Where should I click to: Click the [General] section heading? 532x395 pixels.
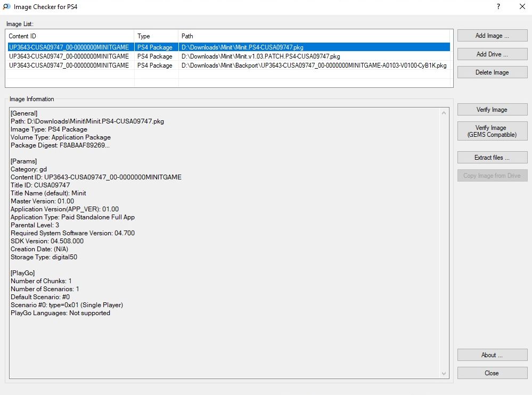coord(24,113)
